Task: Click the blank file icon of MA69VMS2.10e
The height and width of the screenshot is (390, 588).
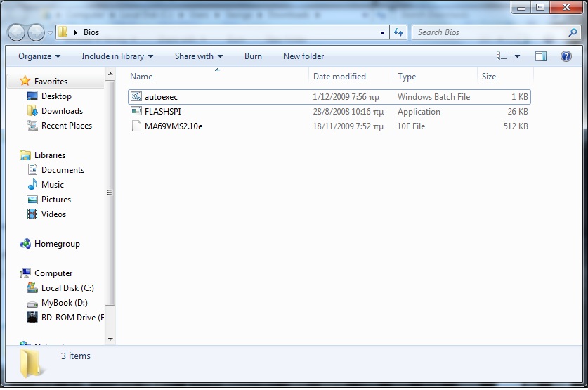Action: pos(136,126)
